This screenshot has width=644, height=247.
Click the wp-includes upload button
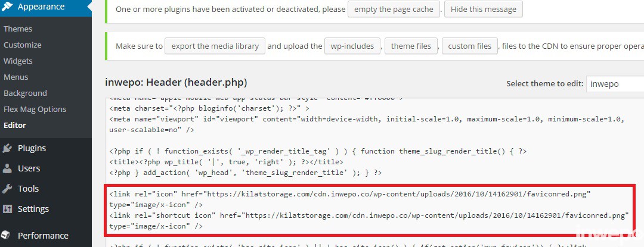(x=352, y=46)
